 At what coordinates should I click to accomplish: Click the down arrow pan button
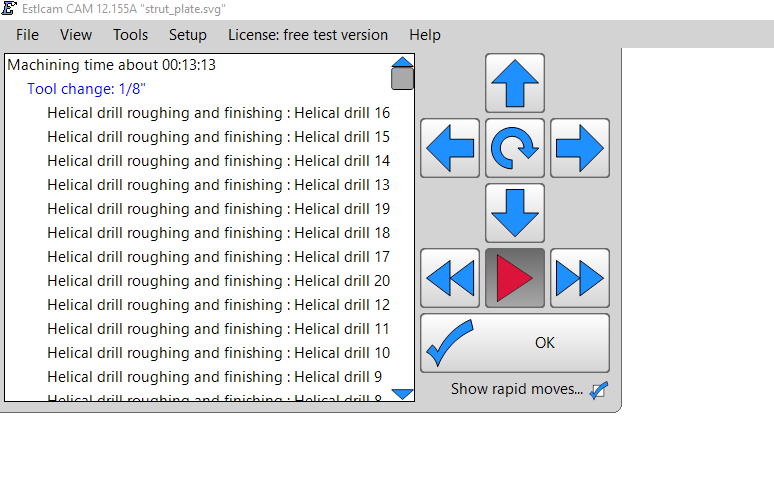515,213
